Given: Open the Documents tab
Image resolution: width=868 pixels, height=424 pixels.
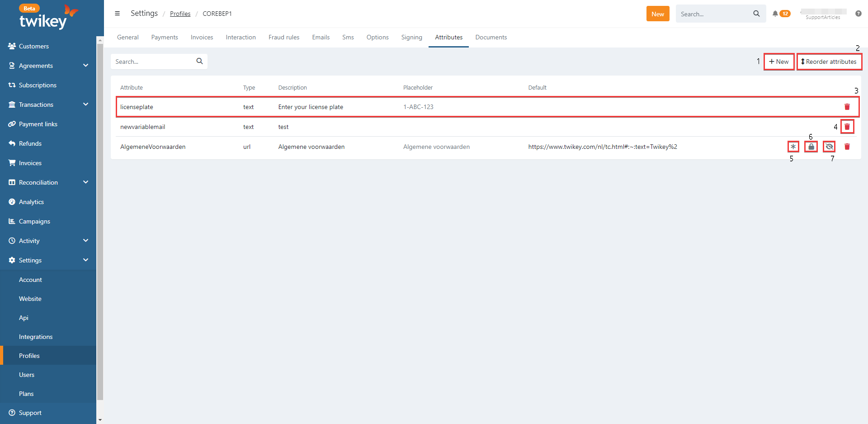Looking at the screenshot, I should point(491,37).
